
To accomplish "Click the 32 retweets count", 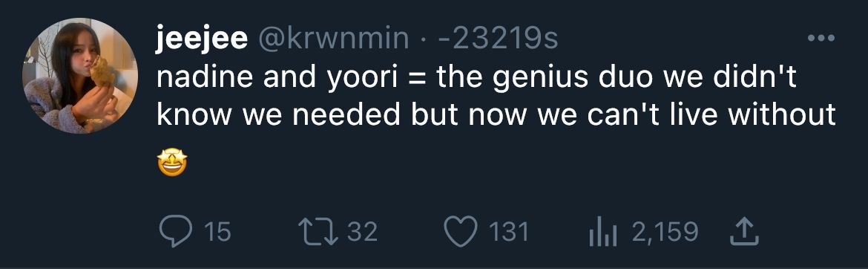I will [x=363, y=232].
